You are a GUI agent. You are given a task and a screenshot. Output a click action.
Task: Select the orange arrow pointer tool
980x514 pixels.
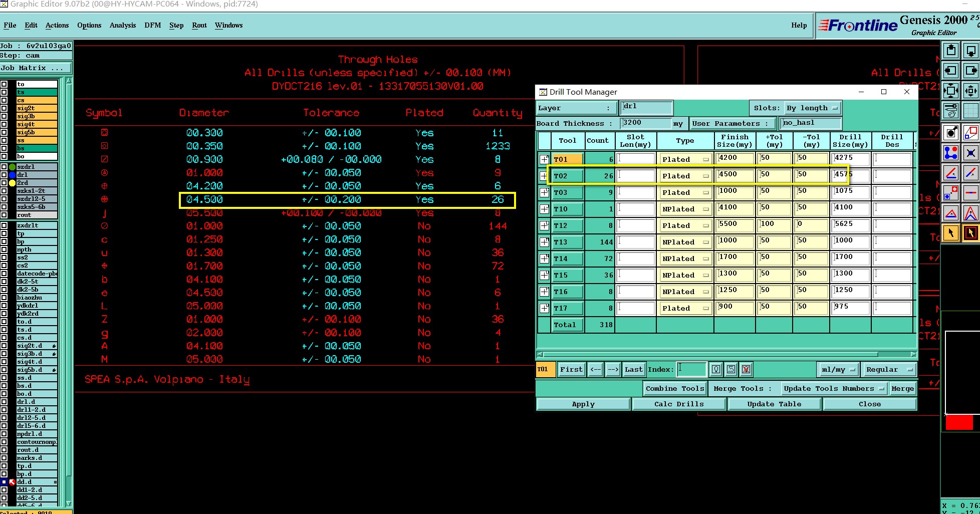[951, 233]
